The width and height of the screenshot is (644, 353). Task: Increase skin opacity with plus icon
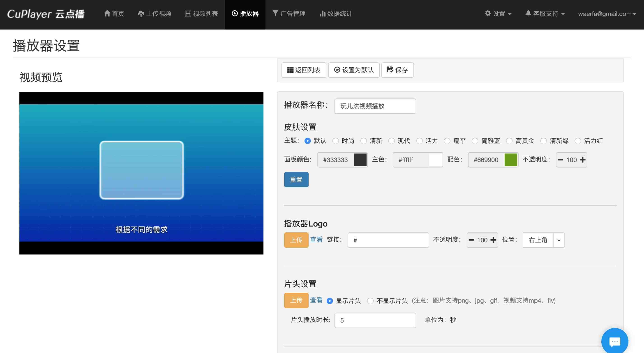pos(582,160)
